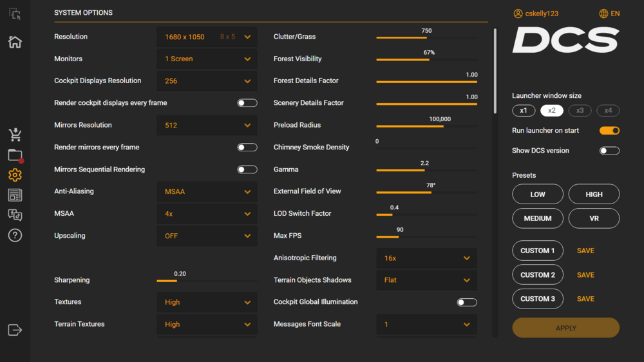Toggle Cockpit Global Illumination switch
This screenshot has height=362, width=644.
pyautogui.click(x=467, y=302)
